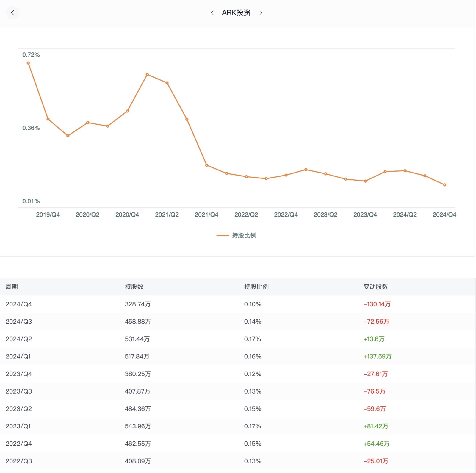Click the 531.44万 holdings value

click(137, 339)
